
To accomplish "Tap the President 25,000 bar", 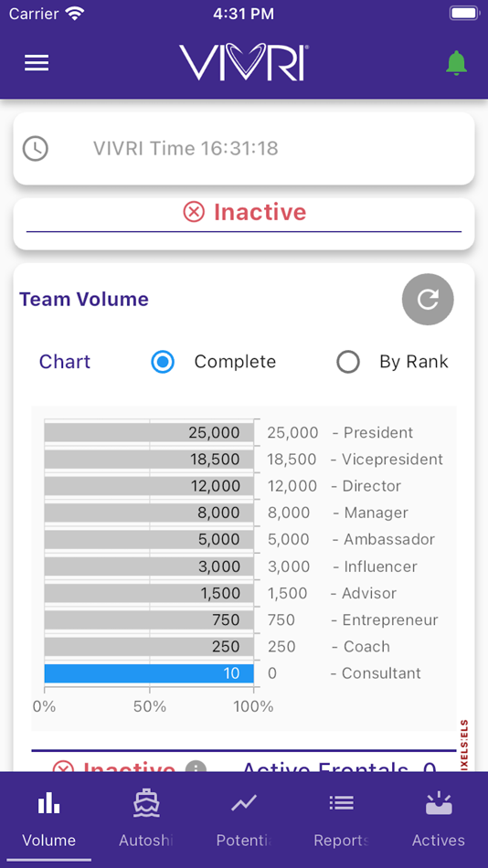I will [x=149, y=432].
